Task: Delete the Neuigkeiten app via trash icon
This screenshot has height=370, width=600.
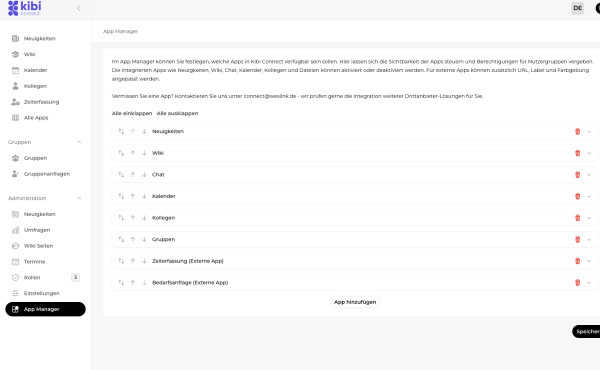Action: click(577, 131)
